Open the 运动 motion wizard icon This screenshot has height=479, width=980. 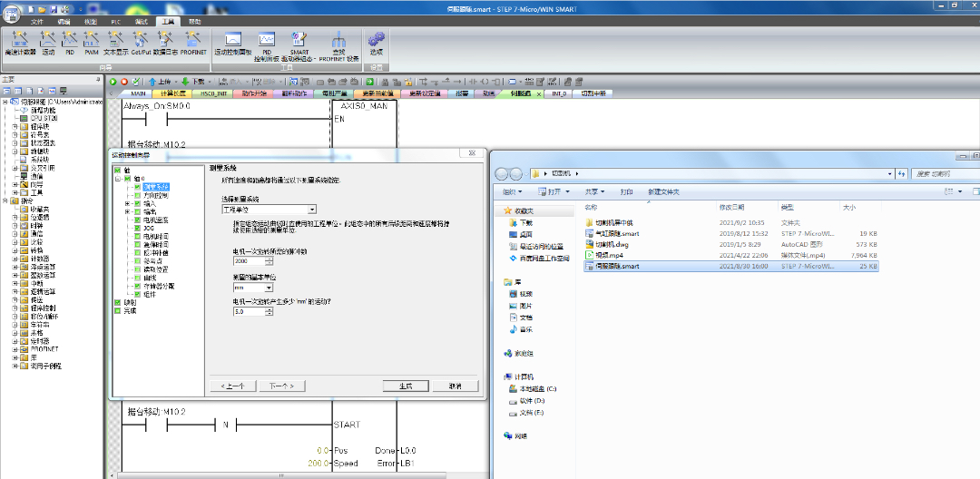click(48, 42)
